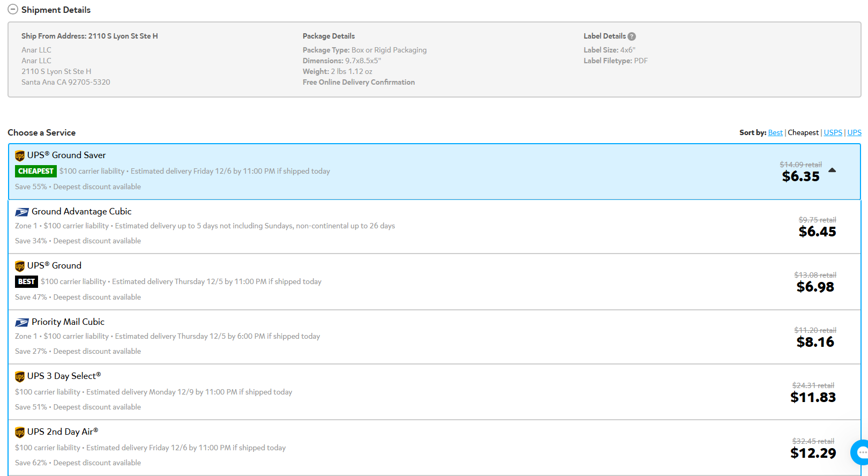Open the Label Details help icon
Image resolution: width=868 pixels, height=476 pixels.
pos(632,36)
